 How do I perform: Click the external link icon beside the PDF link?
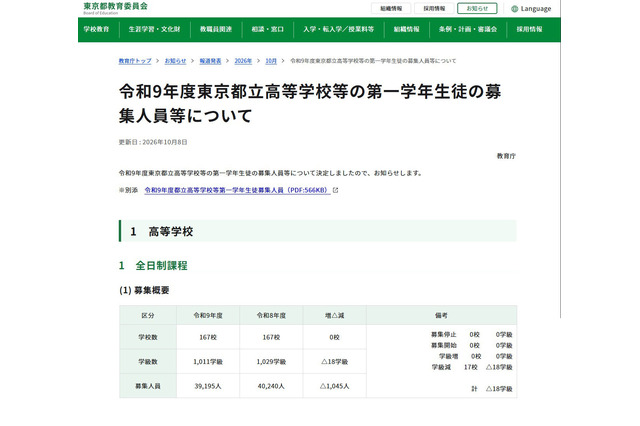coord(336,190)
